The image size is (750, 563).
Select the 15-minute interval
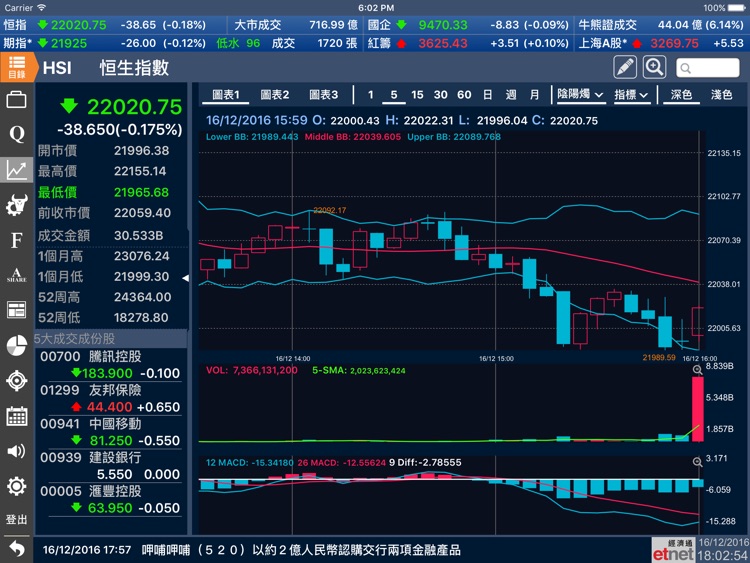(417, 95)
